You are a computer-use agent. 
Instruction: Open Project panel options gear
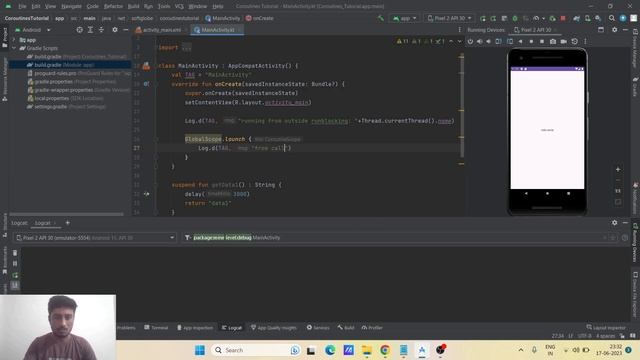click(x=115, y=30)
